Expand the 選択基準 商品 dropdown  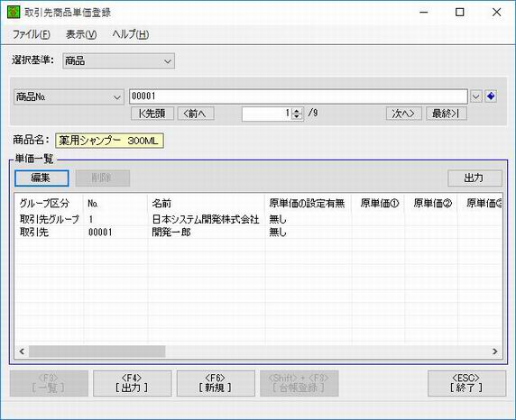click(x=168, y=61)
